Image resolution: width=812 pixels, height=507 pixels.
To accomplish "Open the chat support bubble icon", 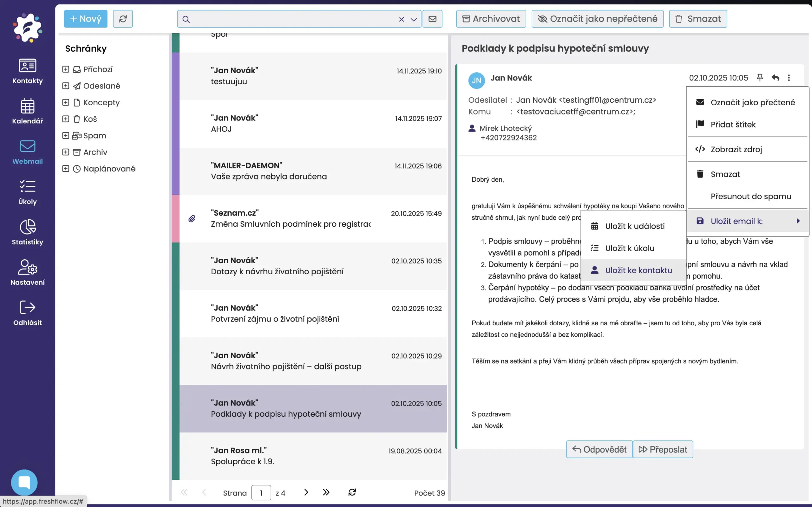I will (24, 482).
